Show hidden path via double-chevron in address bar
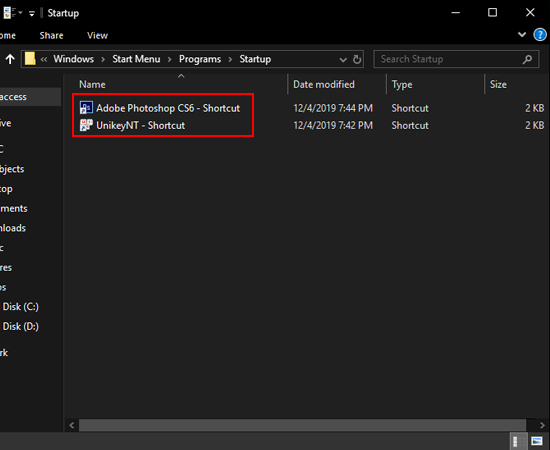The height and width of the screenshot is (450, 550). point(44,59)
